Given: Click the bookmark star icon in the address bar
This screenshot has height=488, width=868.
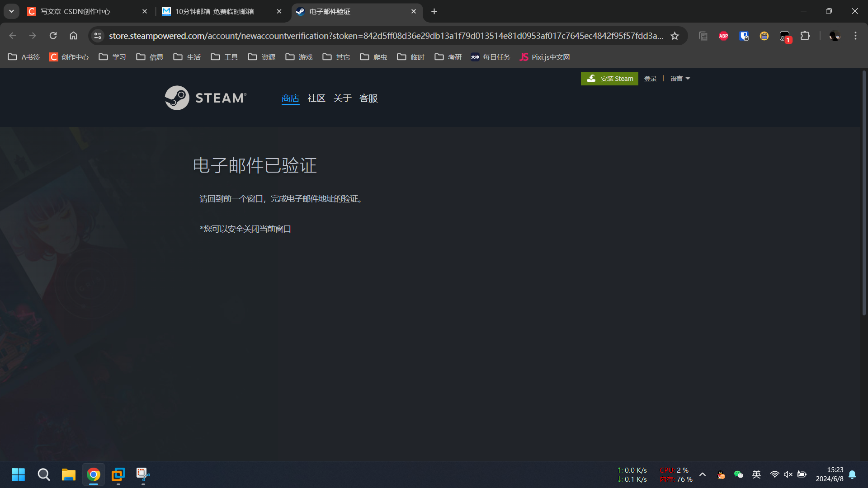Looking at the screenshot, I should click(675, 36).
